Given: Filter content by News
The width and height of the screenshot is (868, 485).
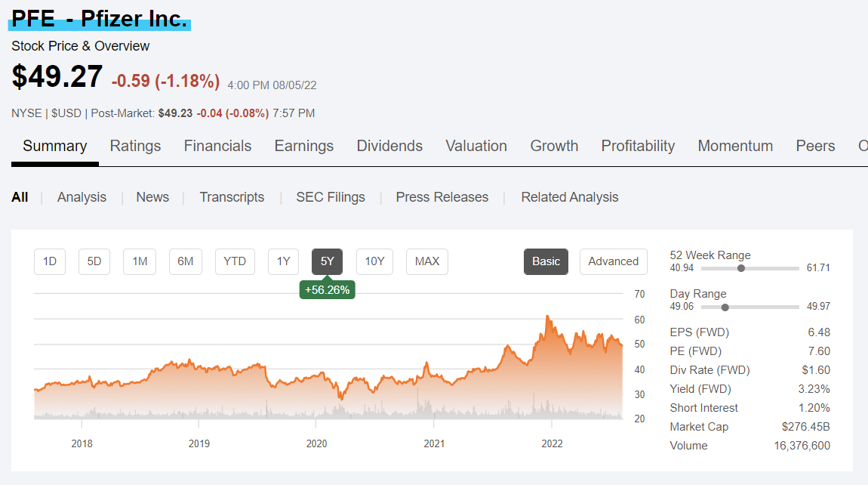Looking at the screenshot, I should click(x=152, y=197).
